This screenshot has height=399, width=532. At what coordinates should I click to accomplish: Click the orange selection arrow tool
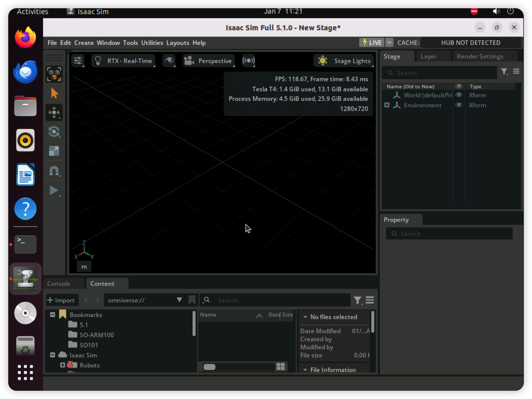54,93
